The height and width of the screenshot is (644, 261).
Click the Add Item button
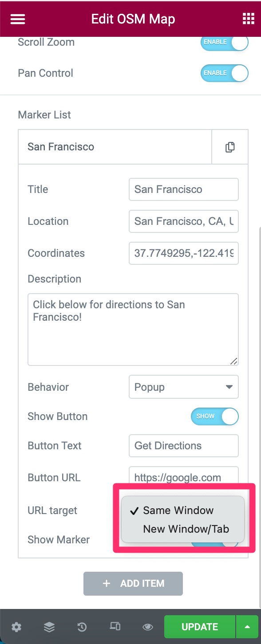tap(133, 583)
